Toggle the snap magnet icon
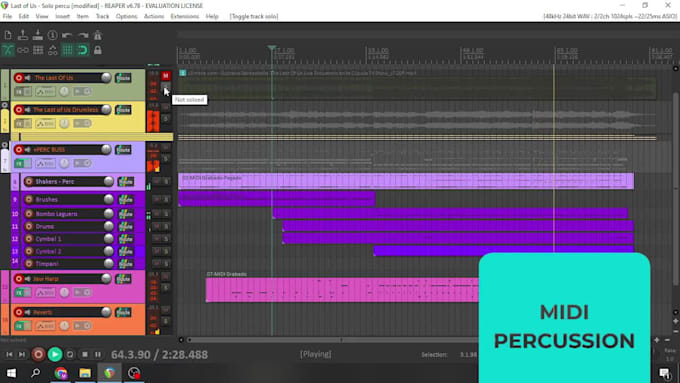The height and width of the screenshot is (383, 680). (82, 50)
